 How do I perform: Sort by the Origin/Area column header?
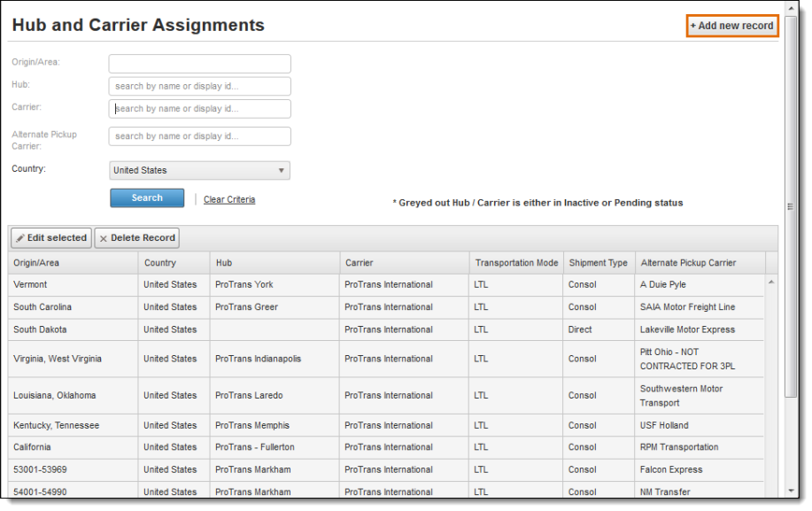coord(73,263)
